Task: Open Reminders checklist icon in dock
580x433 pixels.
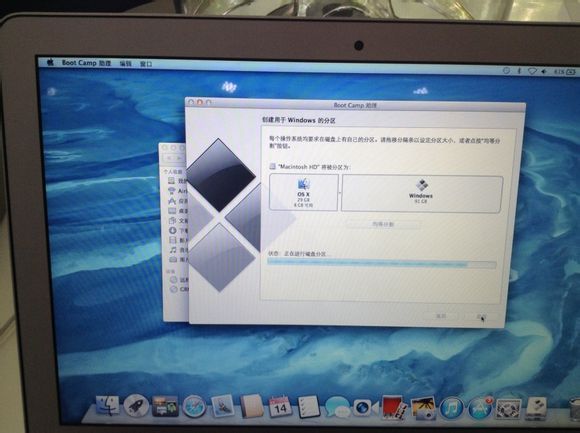Action: coord(308,407)
